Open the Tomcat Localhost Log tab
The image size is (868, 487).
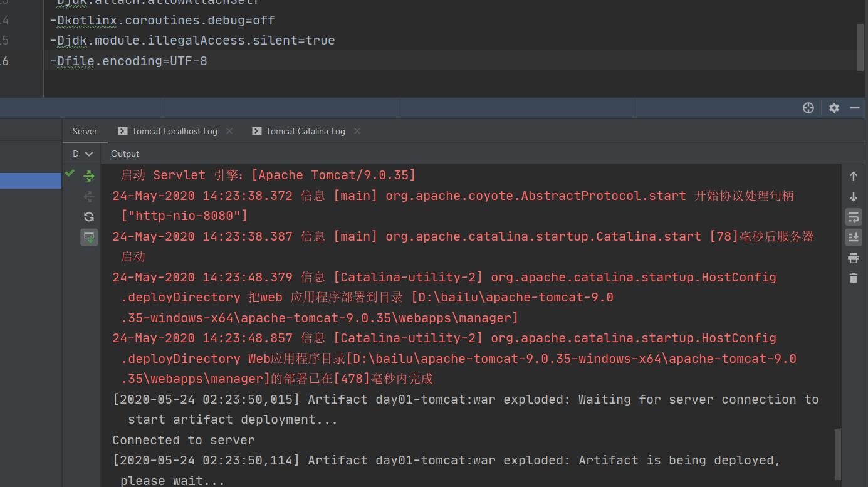coord(174,131)
